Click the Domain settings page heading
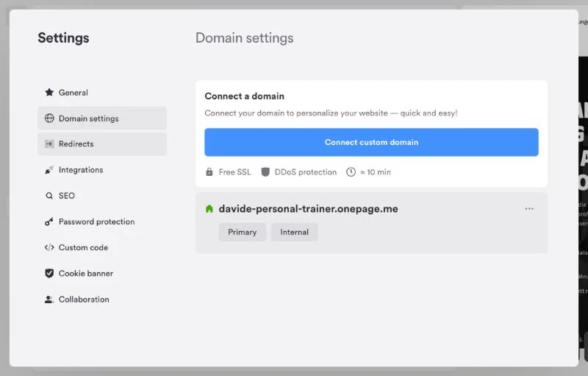 click(245, 38)
